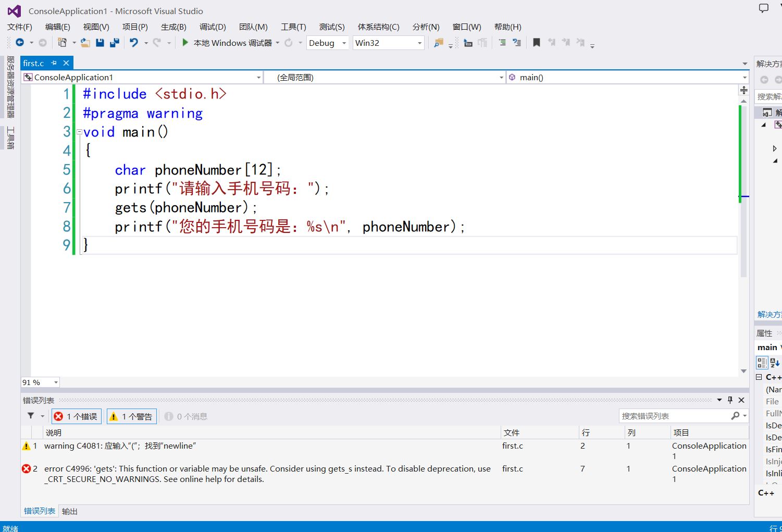Click the Navigate Backward arrow icon

[x=20, y=43]
